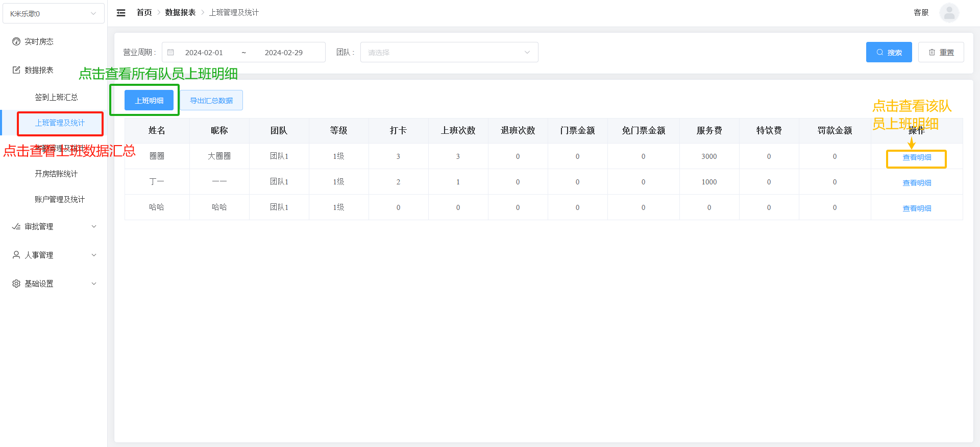Select 开房结账统计 submenu item
980x447 pixels.
coord(56,174)
